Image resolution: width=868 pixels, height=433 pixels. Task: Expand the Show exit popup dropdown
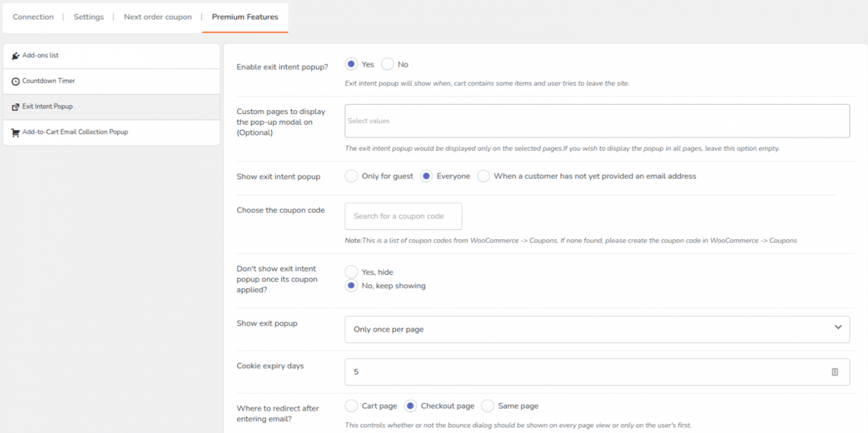(x=597, y=329)
